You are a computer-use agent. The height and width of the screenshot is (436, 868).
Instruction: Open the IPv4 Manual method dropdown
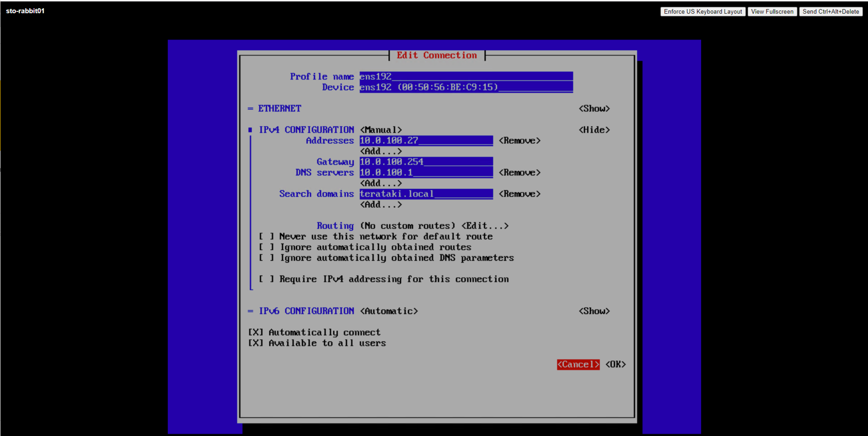click(381, 130)
